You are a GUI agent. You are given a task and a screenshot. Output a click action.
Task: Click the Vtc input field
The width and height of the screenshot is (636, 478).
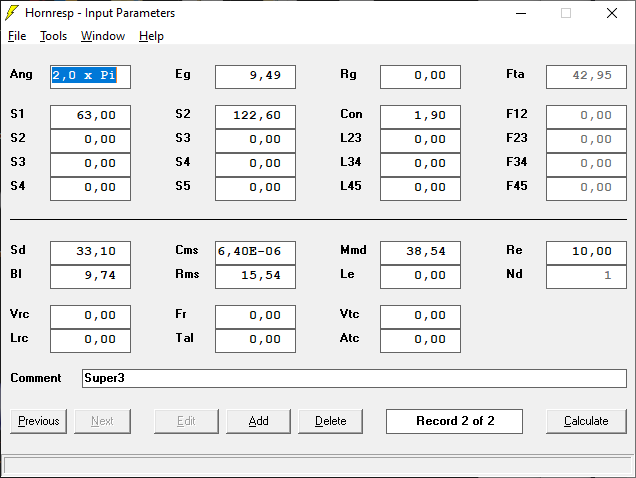(x=420, y=317)
